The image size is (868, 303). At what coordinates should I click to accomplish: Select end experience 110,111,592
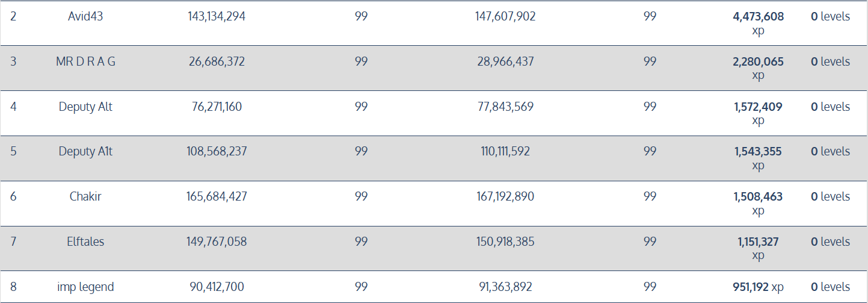505,151
